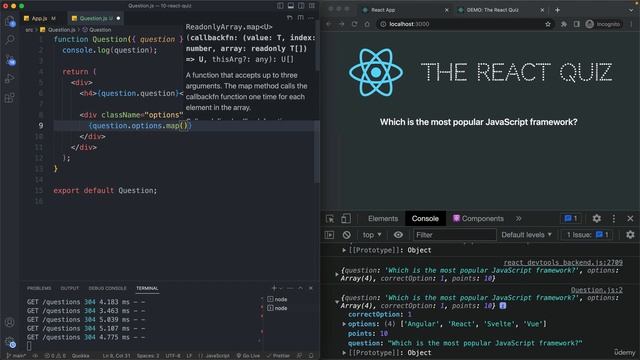Screen dimensions: 640x360
Task: Click the Incognito profile button
Action: [x=603, y=24]
